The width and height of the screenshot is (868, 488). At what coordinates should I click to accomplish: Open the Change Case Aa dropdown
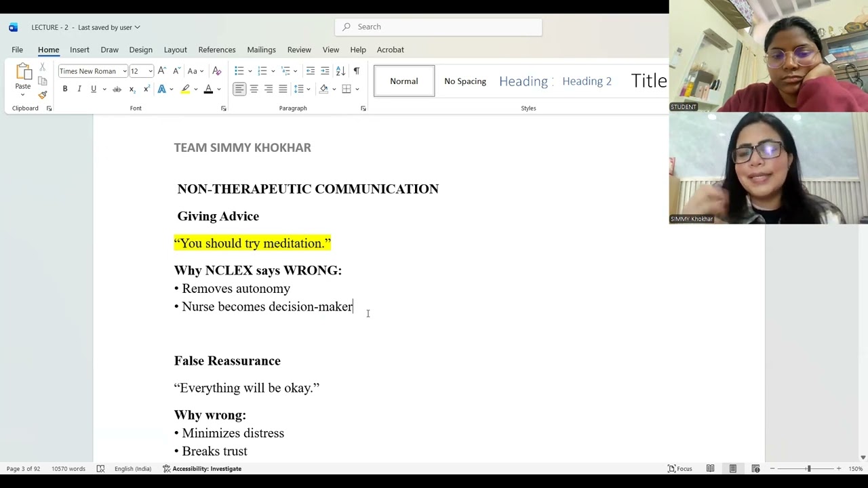pos(196,70)
